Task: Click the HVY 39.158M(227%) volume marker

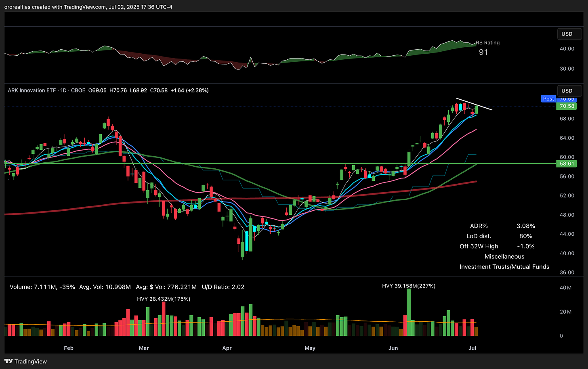Action: tap(409, 286)
